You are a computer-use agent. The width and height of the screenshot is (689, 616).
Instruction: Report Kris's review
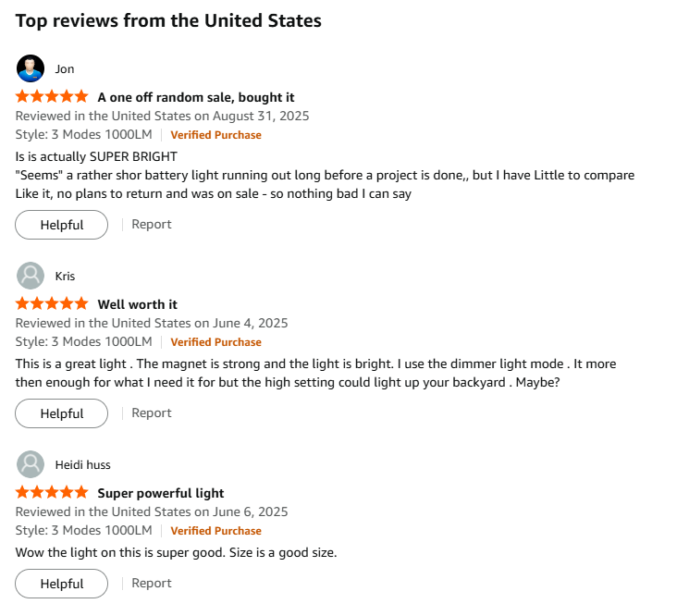click(x=152, y=413)
